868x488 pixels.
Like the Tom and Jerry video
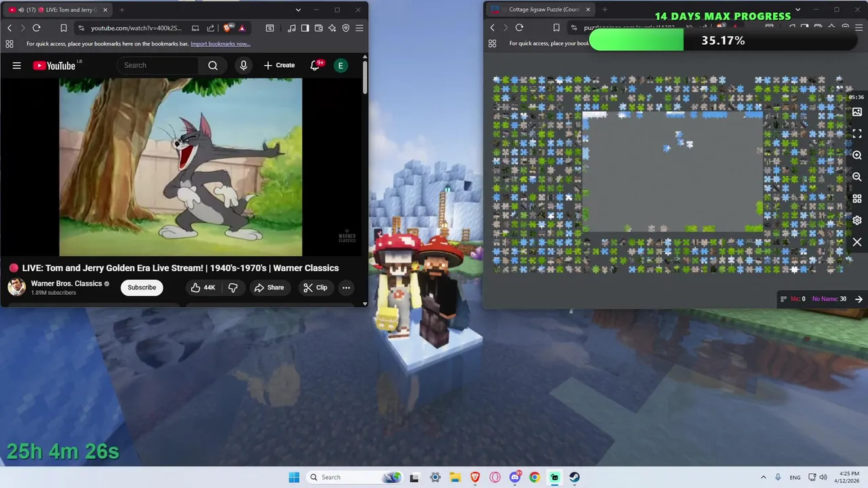(x=203, y=287)
